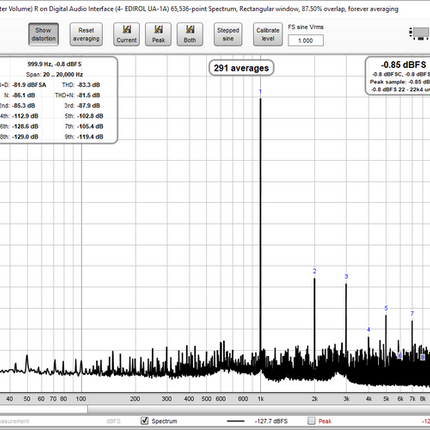This screenshot has width=430, height=430.
Task: Edit the FS sine Vrms field
Action: click(x=306, y=40)
